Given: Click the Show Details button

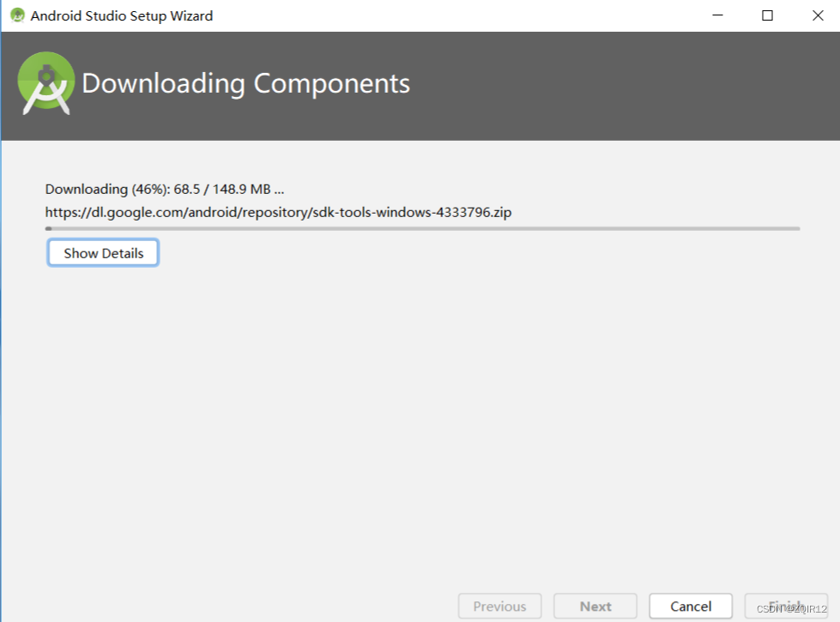Looking at the screenshot, I should click(103, 253).
